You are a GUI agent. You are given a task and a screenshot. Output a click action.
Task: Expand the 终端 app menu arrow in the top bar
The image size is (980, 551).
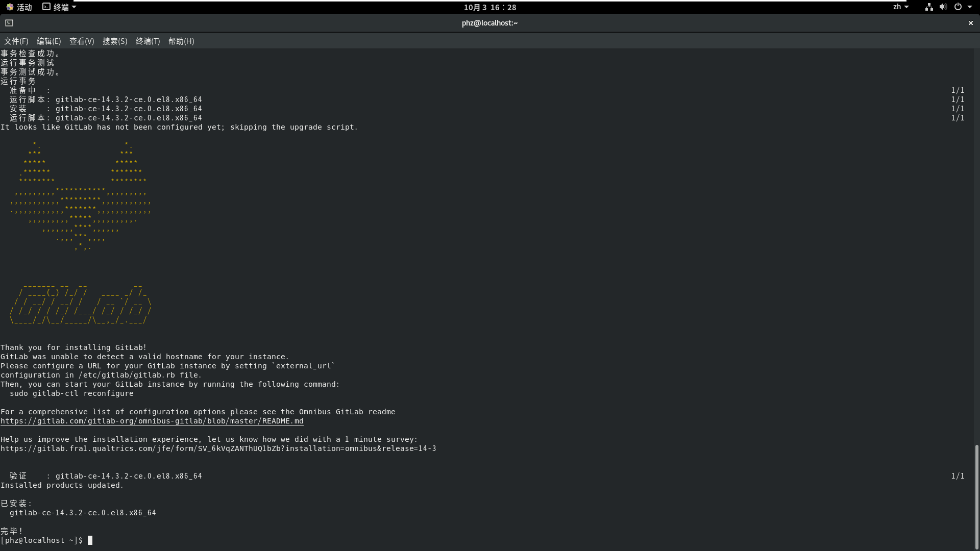pyautogui.click(x=74, y=7)
